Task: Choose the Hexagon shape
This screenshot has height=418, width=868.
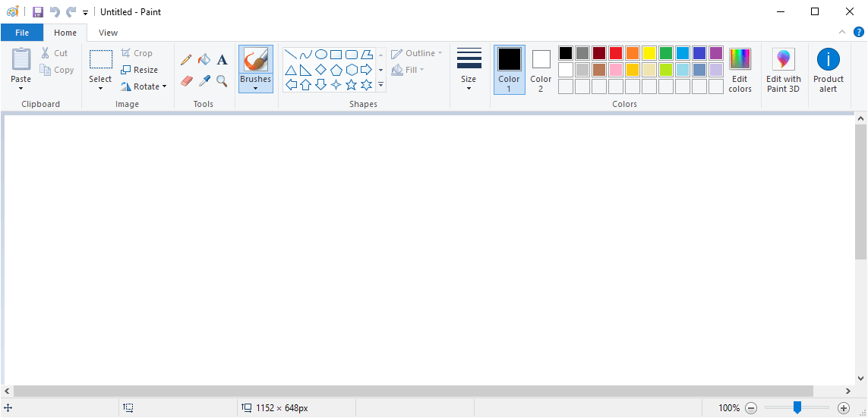Action: (x=352, y=70)
